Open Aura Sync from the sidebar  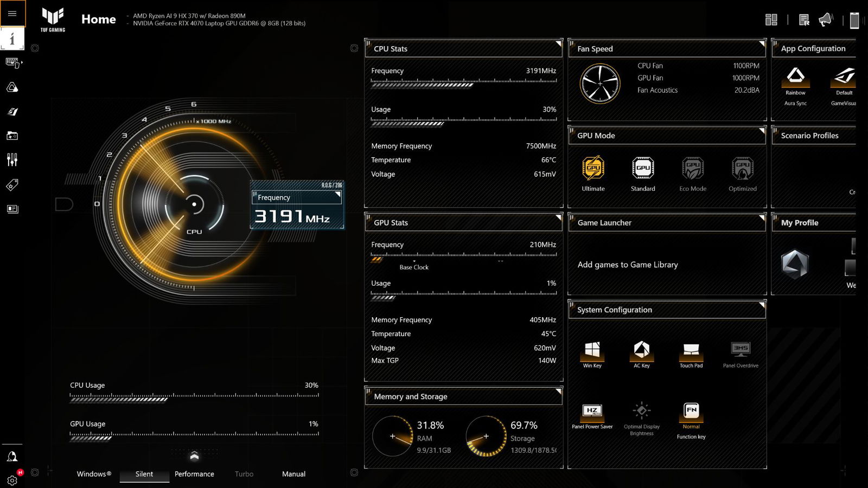[12, 87]
